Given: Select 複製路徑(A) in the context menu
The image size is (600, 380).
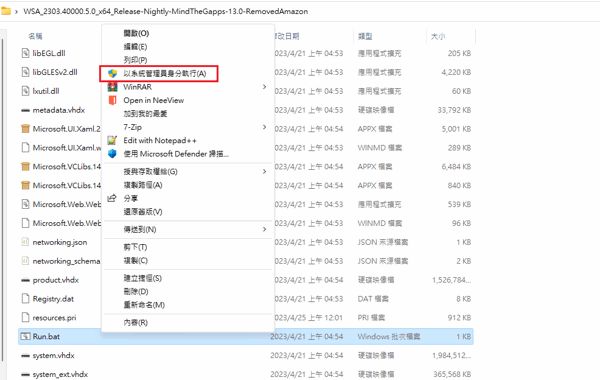Looking at the screenshot, I should tap(143, 185).
